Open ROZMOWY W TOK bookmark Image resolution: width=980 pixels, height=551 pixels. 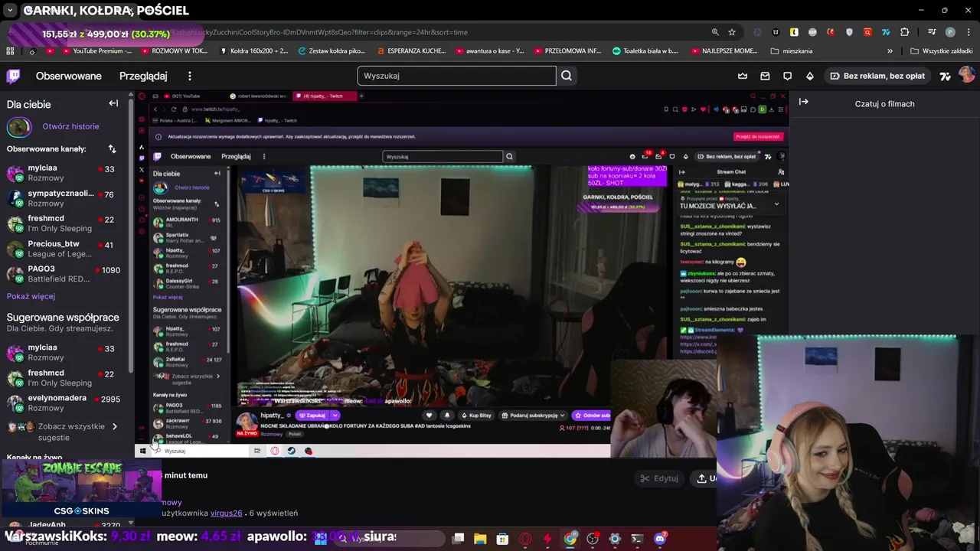(x=173, y=51)
